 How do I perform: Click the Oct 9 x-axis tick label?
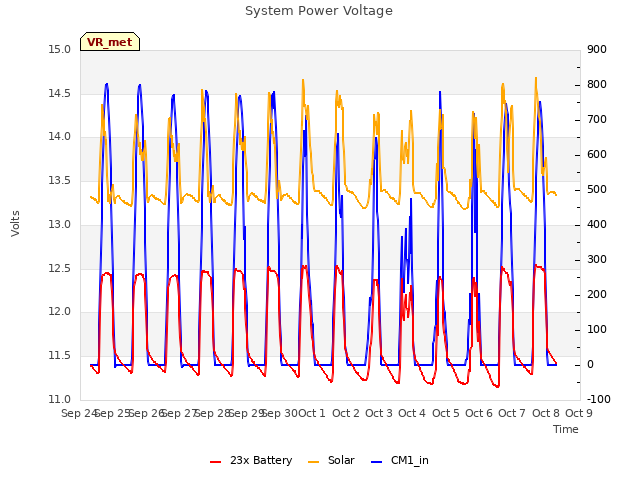pos(579,413)
